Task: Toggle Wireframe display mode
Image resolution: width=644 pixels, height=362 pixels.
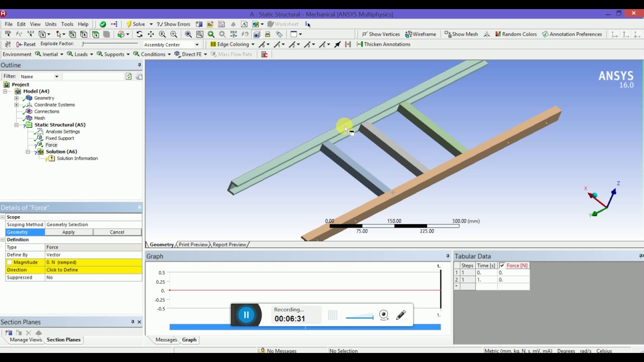Action: pyautogui.click(x=421, y=34)
